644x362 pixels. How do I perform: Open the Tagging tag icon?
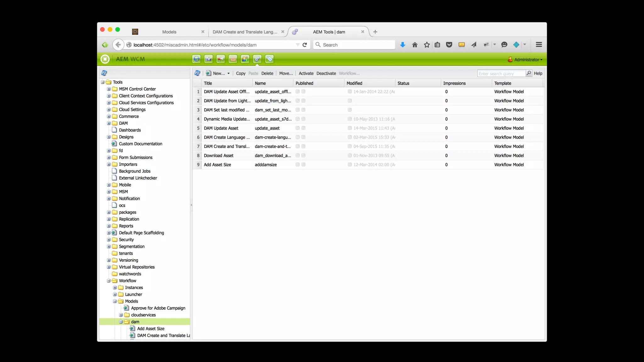pyautogui.click(x=269, y=59)
